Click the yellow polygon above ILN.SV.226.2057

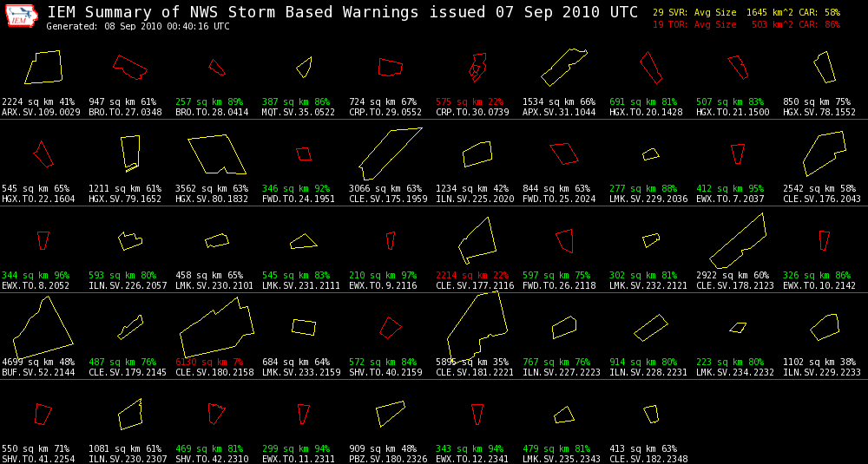(130, 240)
